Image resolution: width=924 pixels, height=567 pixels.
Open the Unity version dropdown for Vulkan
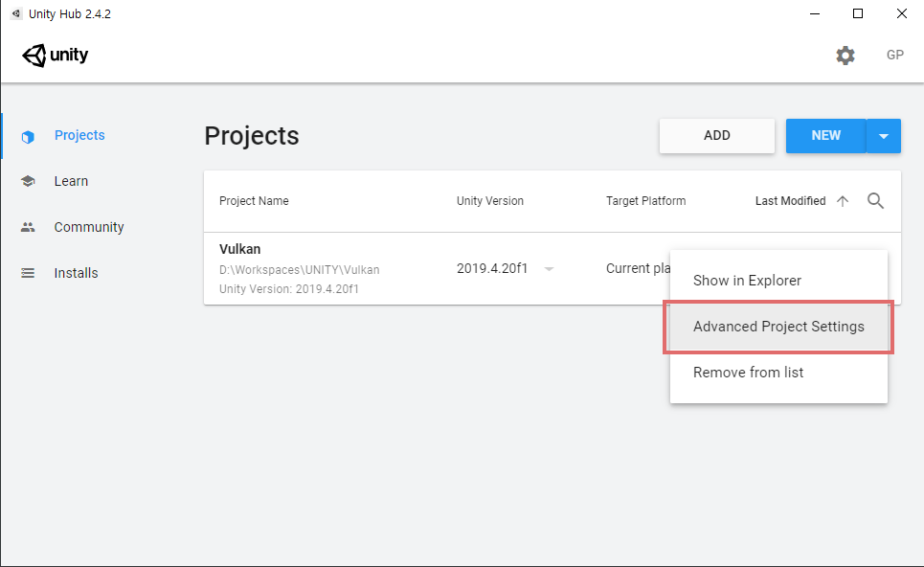[549, 269]
